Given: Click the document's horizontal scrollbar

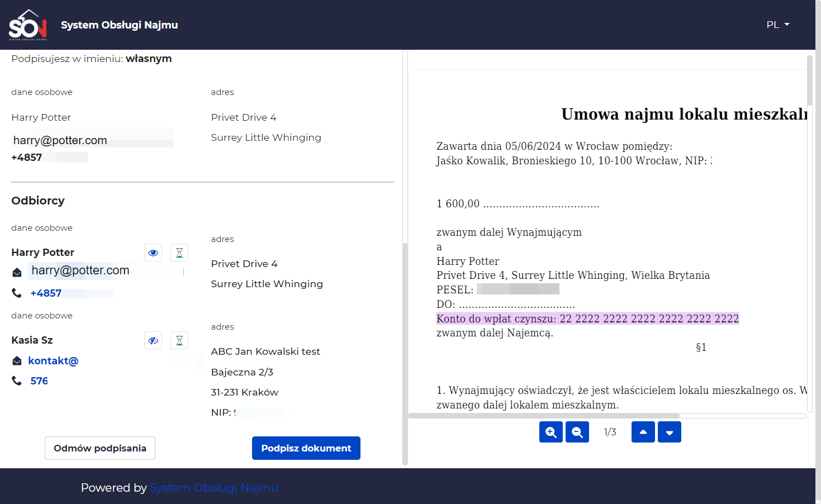Looking at the screenshot, I should click(x=544, y=416).
